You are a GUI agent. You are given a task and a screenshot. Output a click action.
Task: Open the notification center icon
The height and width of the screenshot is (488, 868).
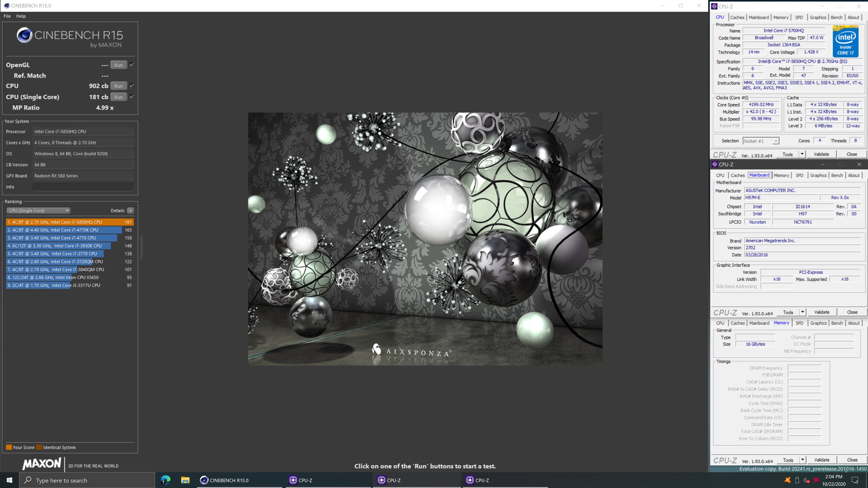pyautogui.click(x=855, y=480)
